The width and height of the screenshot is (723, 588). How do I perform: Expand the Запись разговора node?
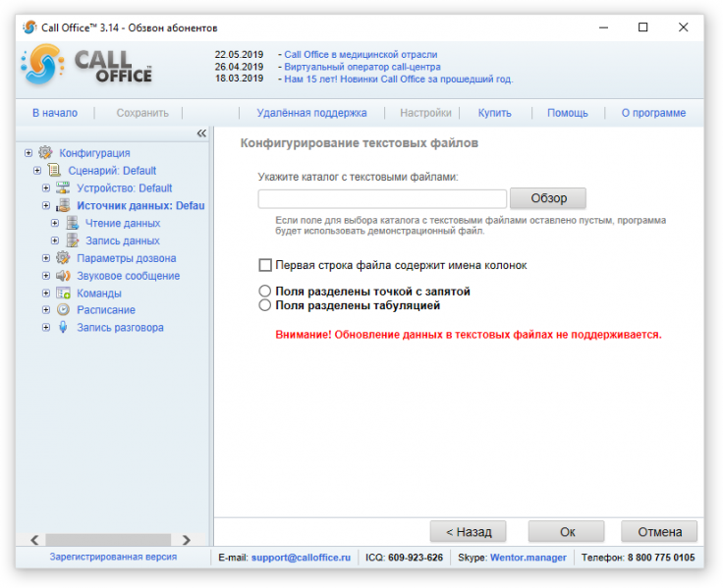click(x=46, y=327)
